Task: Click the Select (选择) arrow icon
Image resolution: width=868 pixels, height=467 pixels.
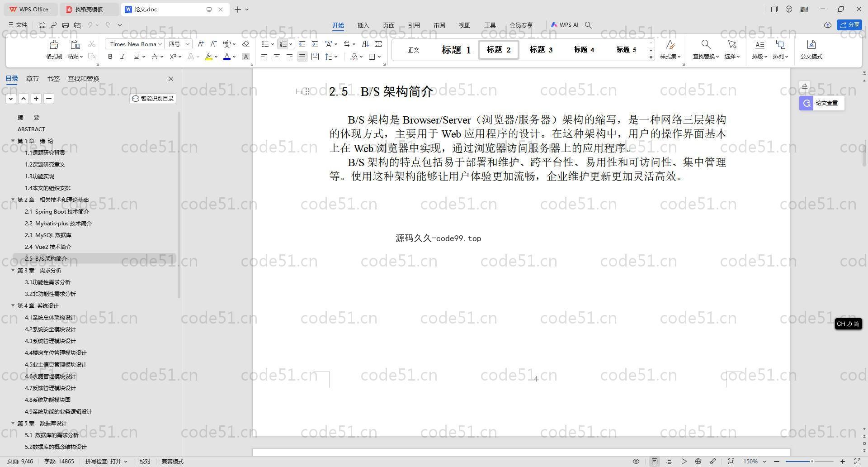Action: pyautogui.click(x=732, y=44)
